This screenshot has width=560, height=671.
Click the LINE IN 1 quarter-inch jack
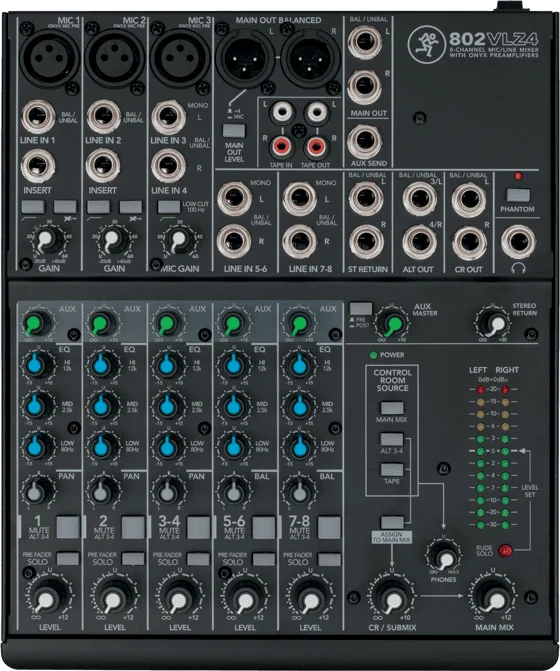pyautogui.click(x=39, y=117)
